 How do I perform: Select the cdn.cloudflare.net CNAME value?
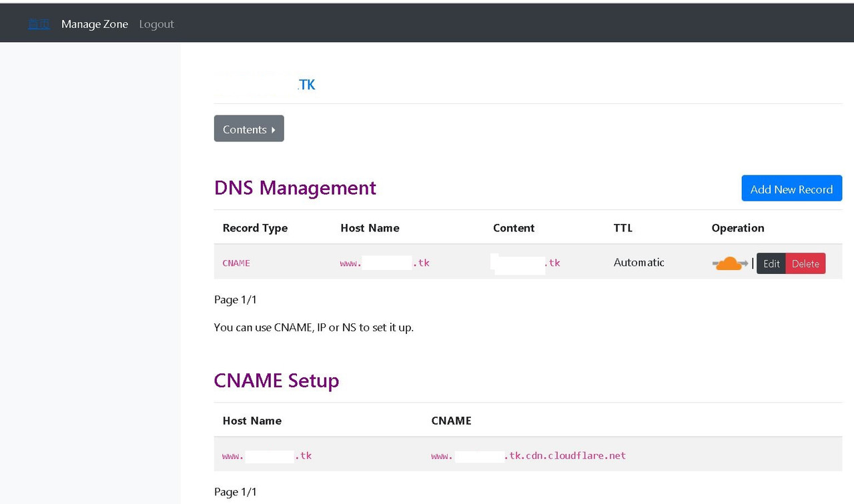click(528, 456)
